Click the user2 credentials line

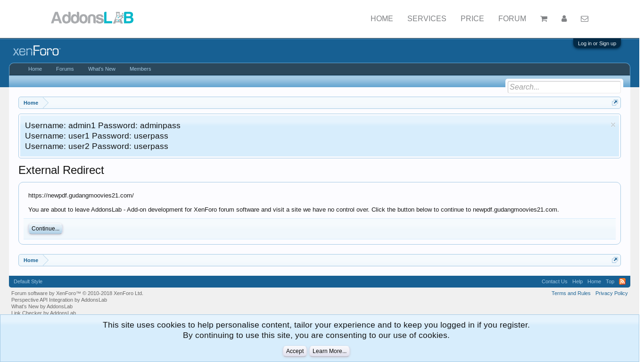coord(97,146)
